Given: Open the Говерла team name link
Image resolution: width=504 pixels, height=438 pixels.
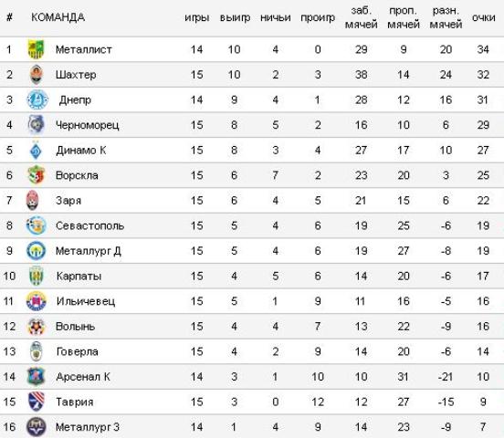Looking at the screenshot, I should [78, 351].
